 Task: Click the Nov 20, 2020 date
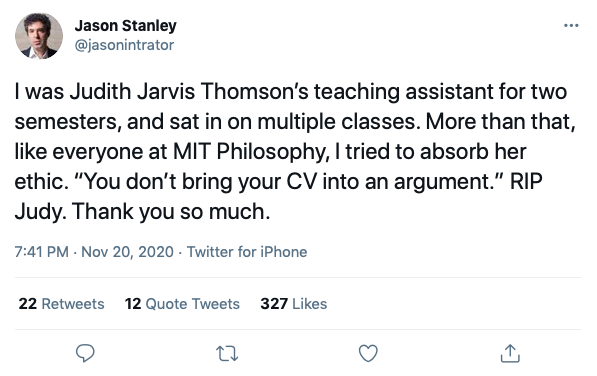click(127, 252)
